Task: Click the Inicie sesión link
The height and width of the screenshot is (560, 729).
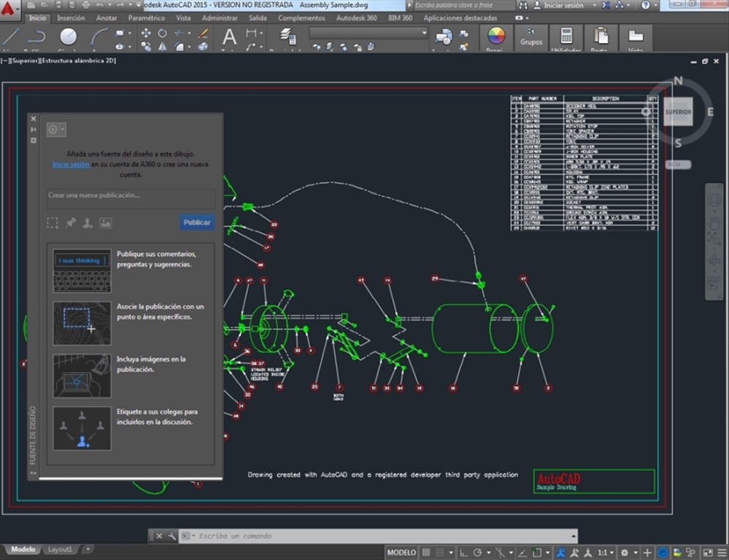Action: 71,165
